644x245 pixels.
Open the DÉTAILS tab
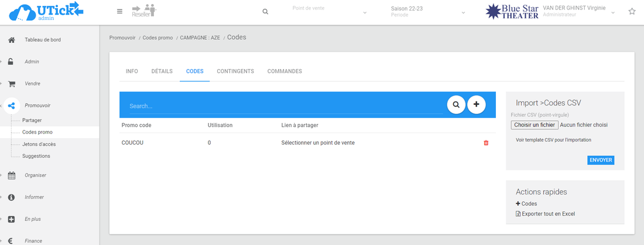[x=162, y=72]
